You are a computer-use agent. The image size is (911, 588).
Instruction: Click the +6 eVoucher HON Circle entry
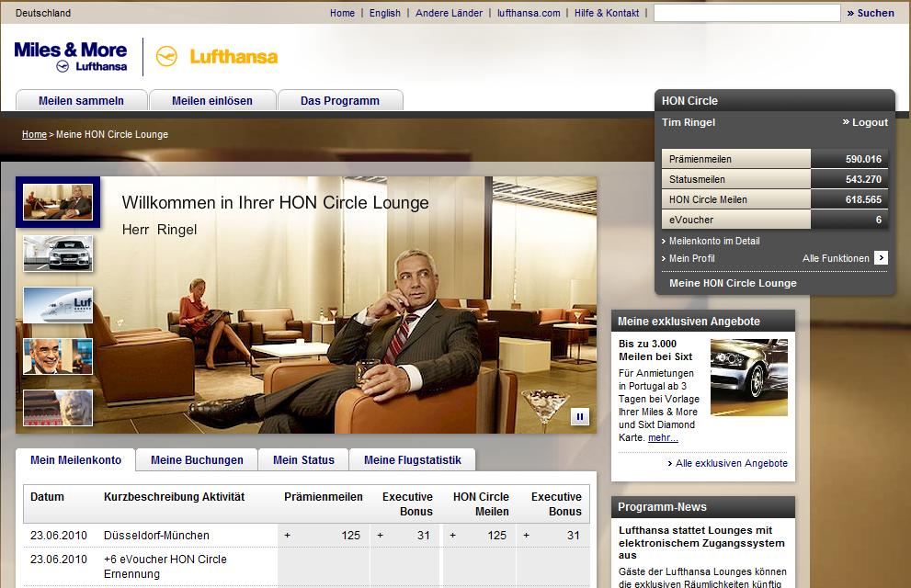pyautogui.click(x=165, y=567)
